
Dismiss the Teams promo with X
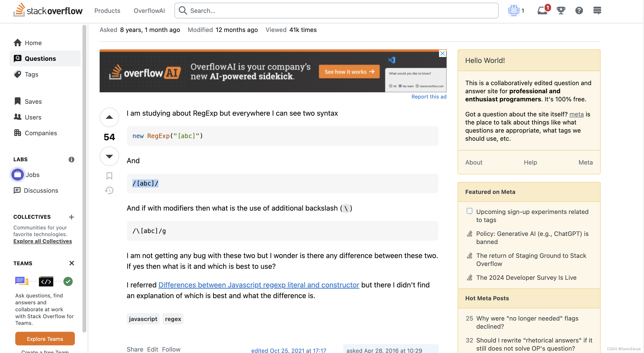(72, 263)
